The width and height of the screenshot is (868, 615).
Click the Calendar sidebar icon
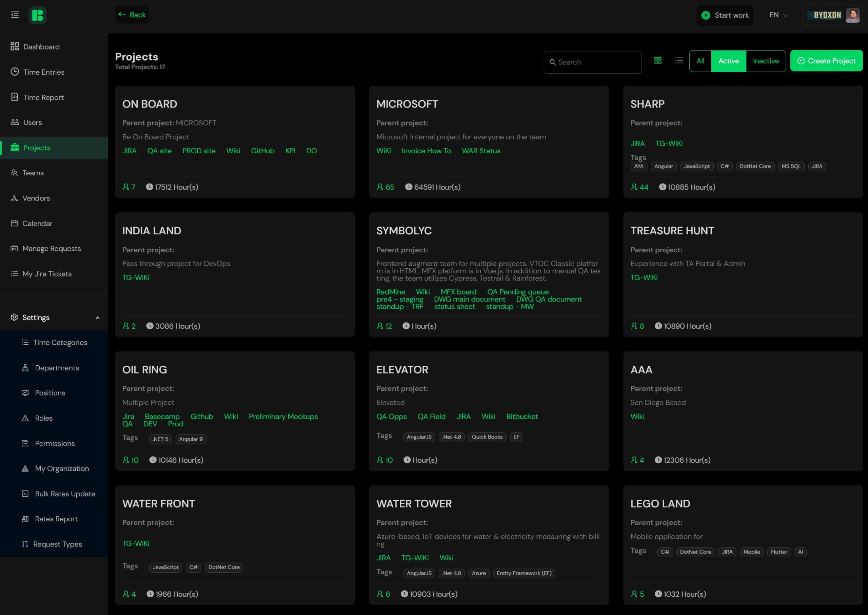pyautogui.click(x=14, y=223)
